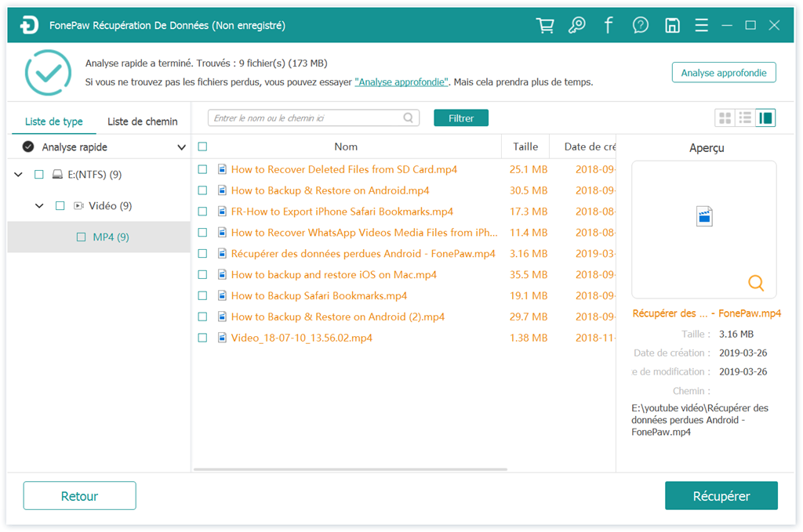Click the Retour button
This screenshot has width=803, height=532.
point(79,496)
